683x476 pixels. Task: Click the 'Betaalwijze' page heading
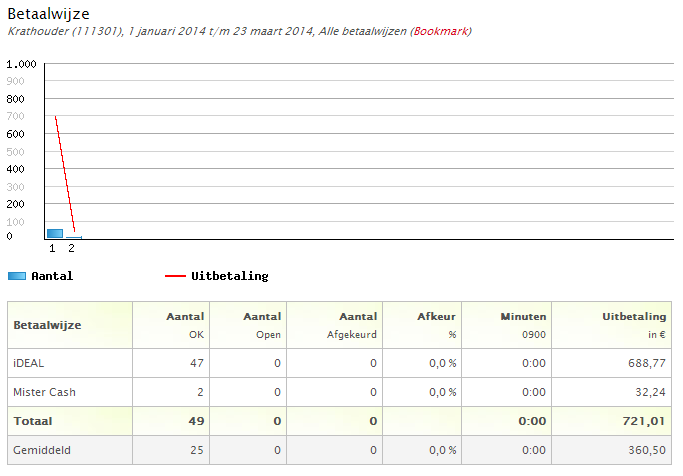pyautogui.click(x=48, y=14)
